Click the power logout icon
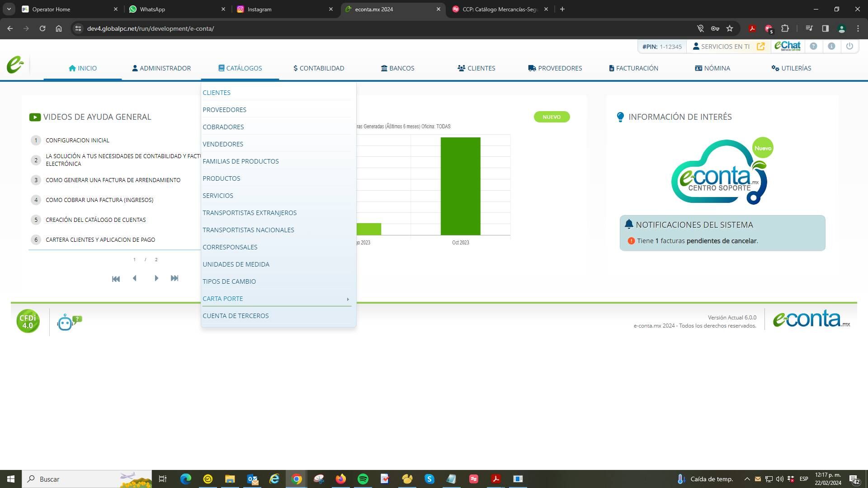The image size is (868, 488). click(x=849, y=46)
